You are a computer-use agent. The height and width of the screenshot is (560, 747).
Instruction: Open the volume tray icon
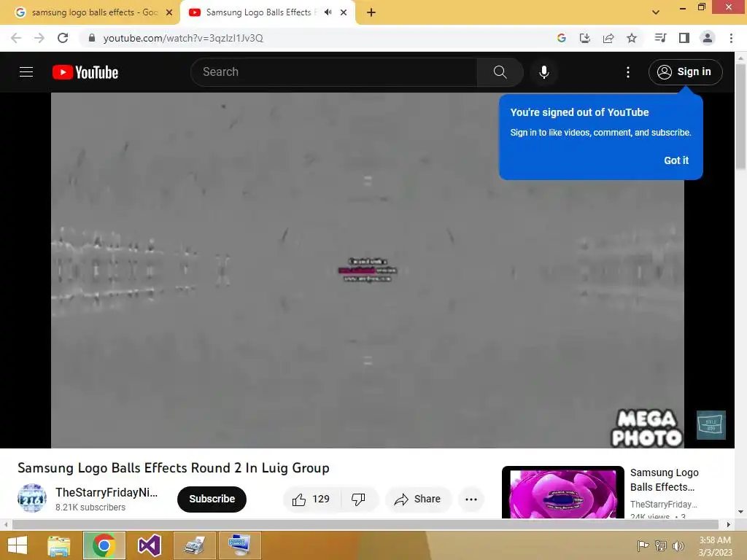[678, 545]
